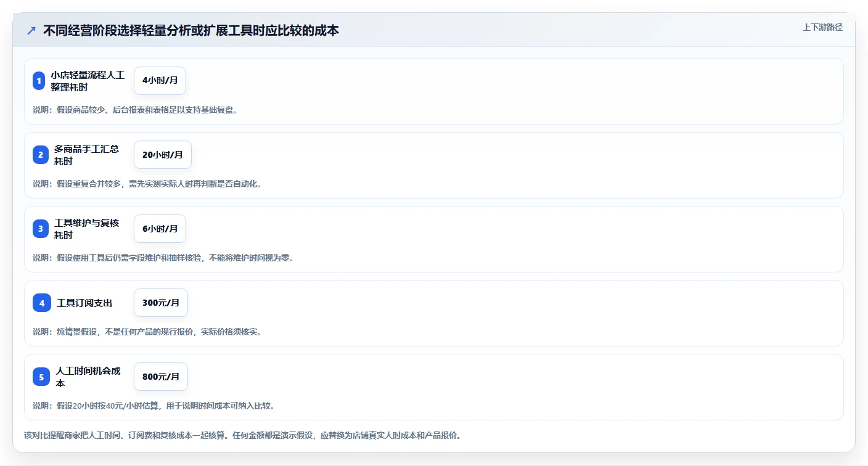
Task: Click the 4小时/月 value chip
Action: pyautogui.click(x=160, y=81)
